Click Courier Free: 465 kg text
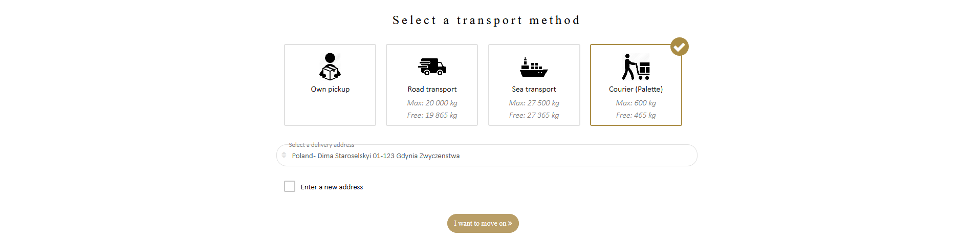 point(636,115)
